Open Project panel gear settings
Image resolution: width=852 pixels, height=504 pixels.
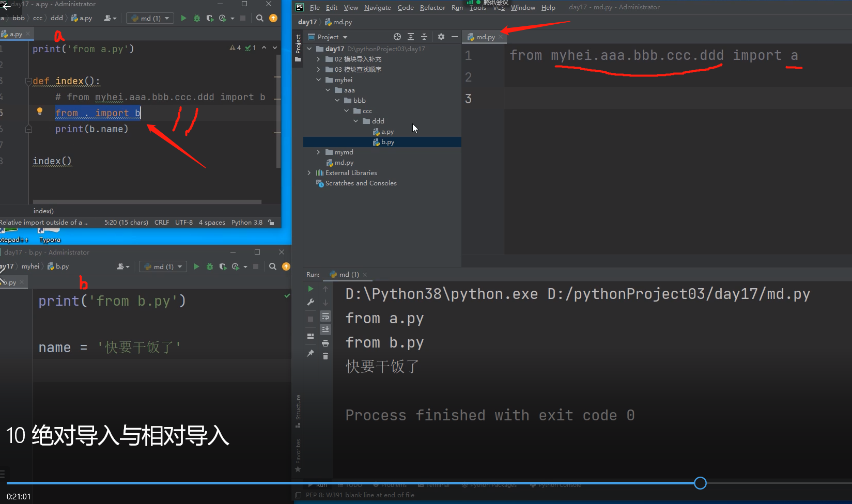pyautogui.click(x=441, y=37)
